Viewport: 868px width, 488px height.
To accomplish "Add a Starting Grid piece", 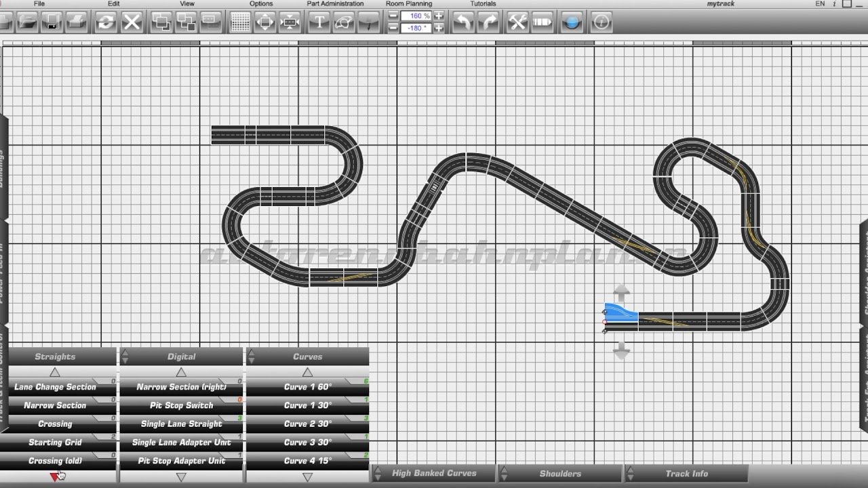I will click(x=56, y=442).
